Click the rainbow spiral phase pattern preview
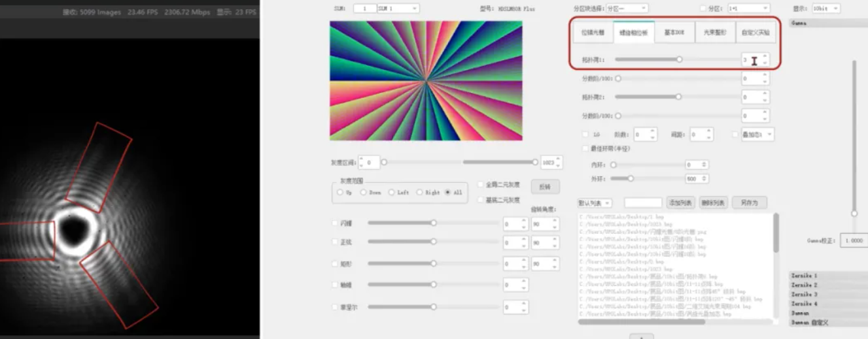The width and height of the screenshot is (868, 339). coord(426,80)
